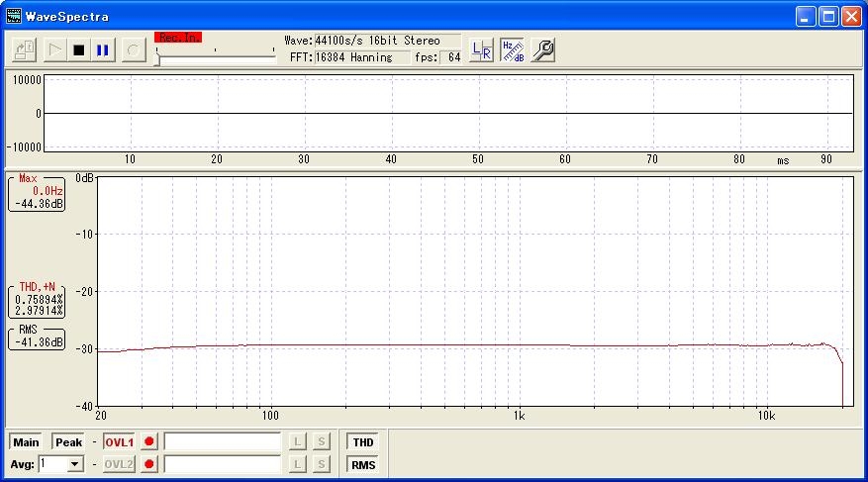Toggle the OVL1 overlay button

119,442
